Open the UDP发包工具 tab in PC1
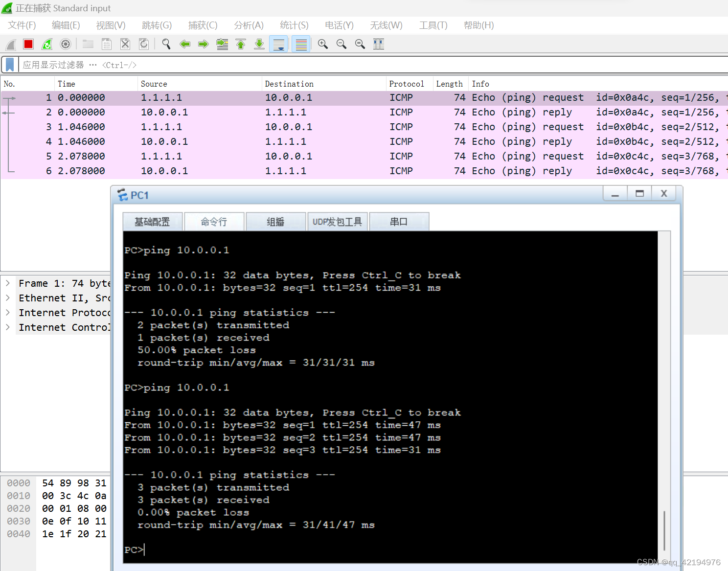The height and width of the screenshot is (571, 728). [x=338, y=222]
